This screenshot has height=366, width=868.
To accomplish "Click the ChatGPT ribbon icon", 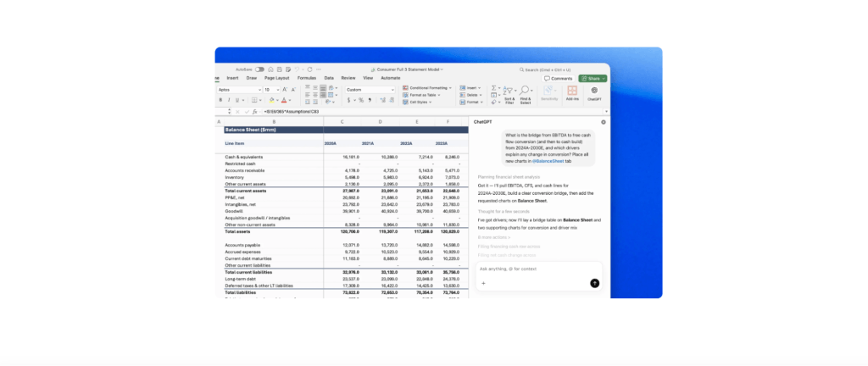I will pyautogui.click(x=594, y=90).
